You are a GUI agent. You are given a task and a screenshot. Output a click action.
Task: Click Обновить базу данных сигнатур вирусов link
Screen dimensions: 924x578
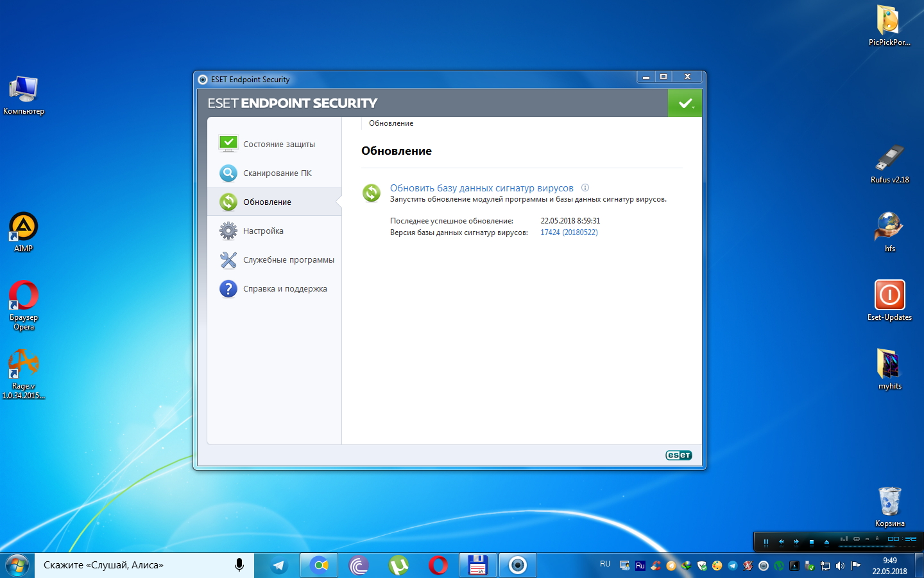[x=482, y=188]
